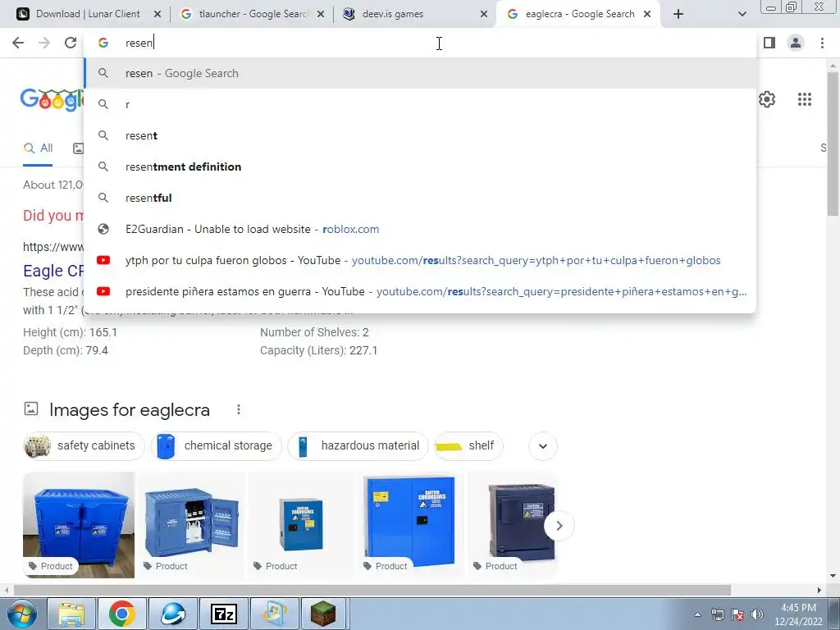Open small blue corrosives cabinet image
The image size is (840, 630).
(301, 524)
